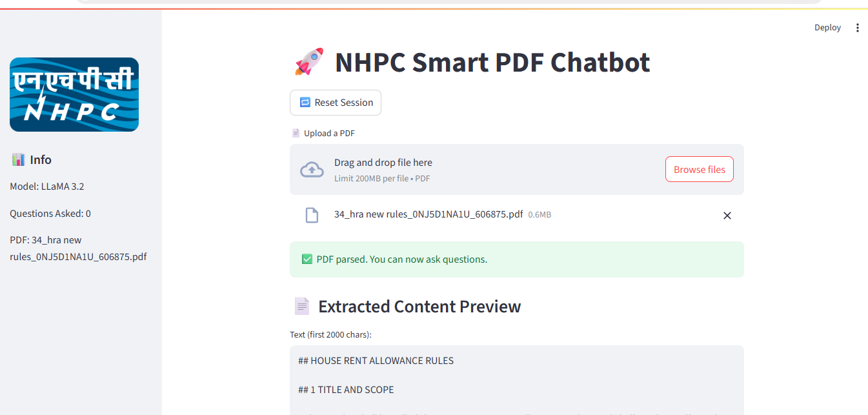Select the 'Model: LLaMA 3.2' text

tap(47, 187)
